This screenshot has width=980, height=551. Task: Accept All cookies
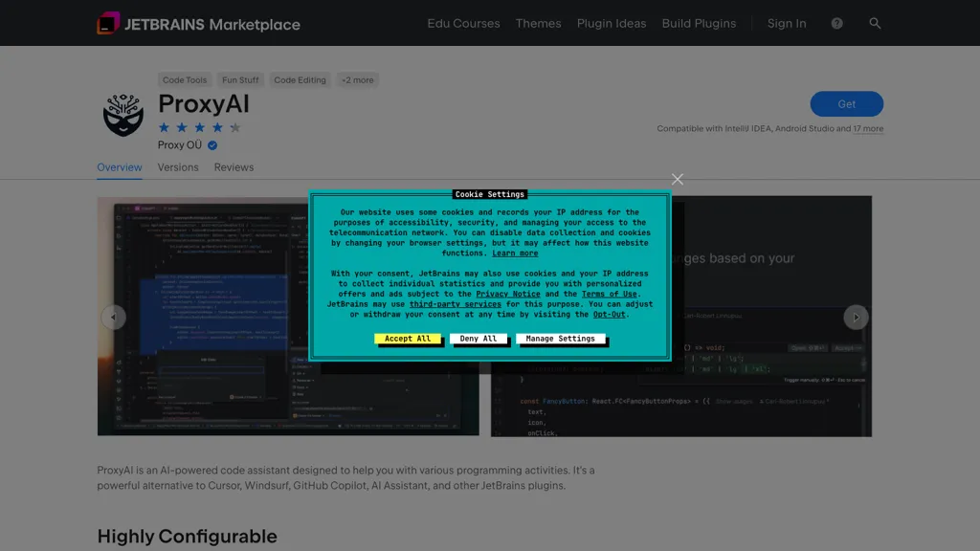(x=410, y=339)
